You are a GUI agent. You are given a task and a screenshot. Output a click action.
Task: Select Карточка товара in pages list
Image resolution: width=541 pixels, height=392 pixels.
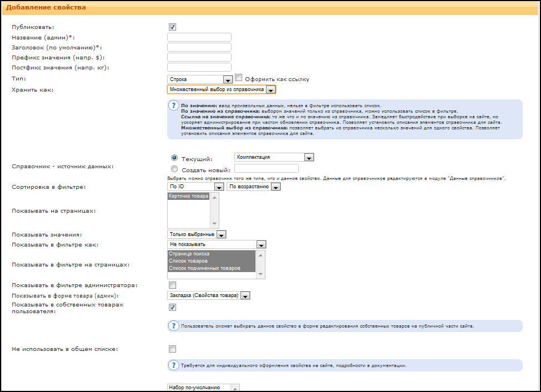tap(188, 196)
